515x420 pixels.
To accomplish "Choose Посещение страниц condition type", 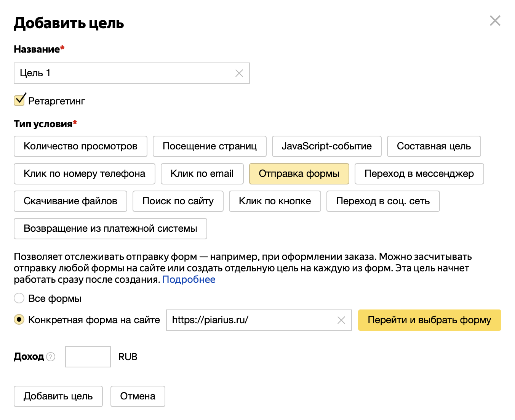I will point(210,146).
